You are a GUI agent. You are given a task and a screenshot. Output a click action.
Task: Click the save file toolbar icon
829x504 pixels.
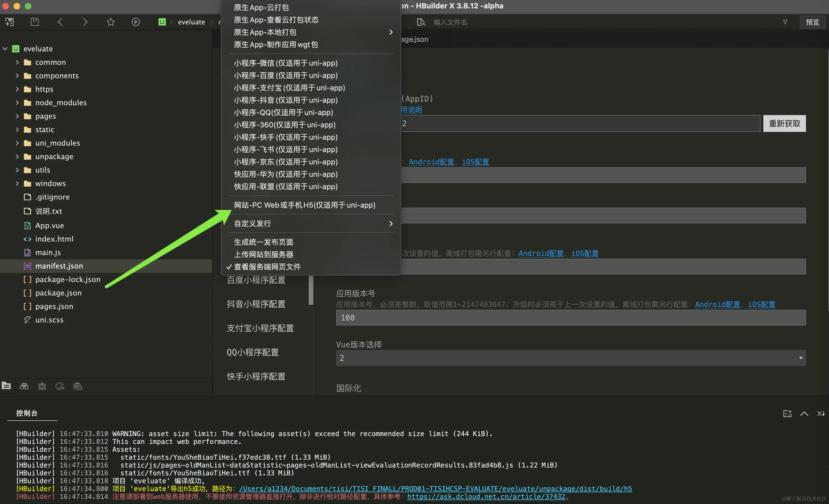coord(35,22)
